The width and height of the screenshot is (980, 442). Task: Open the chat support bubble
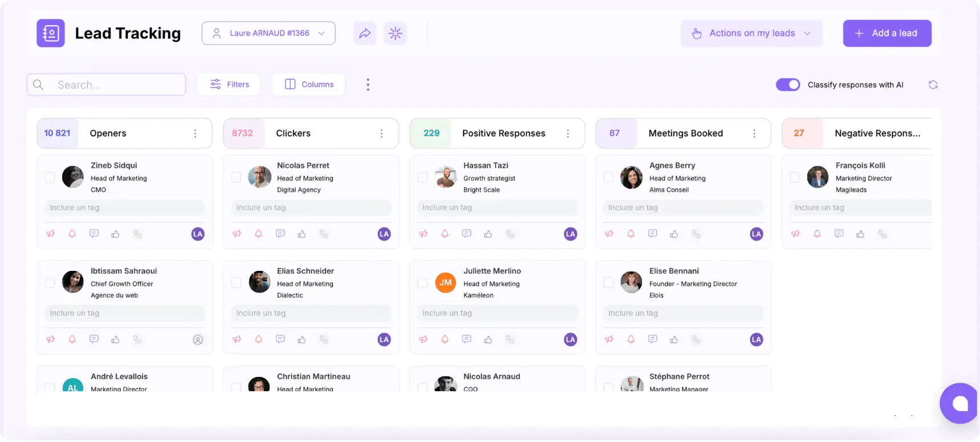tap(959, 403)
